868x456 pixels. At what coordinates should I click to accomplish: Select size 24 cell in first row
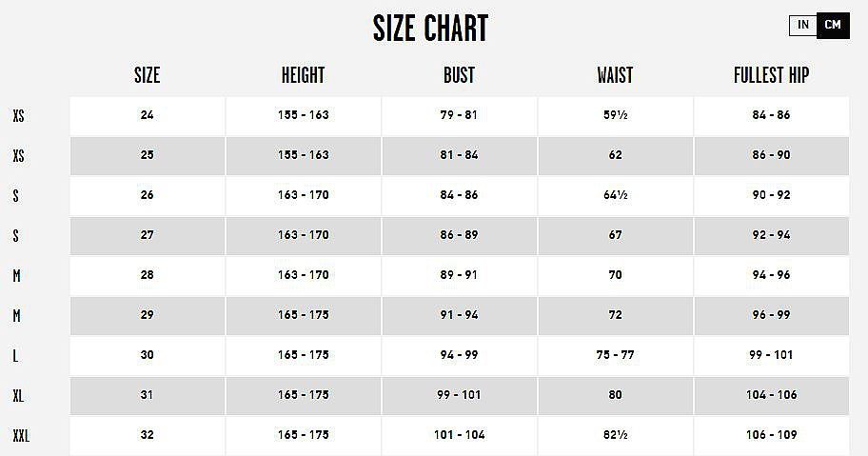pyautogui.click(x=147, y=115)
